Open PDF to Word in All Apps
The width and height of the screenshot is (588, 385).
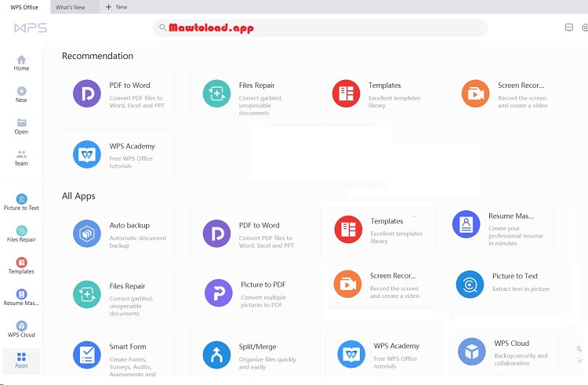[x=248, y=233]
